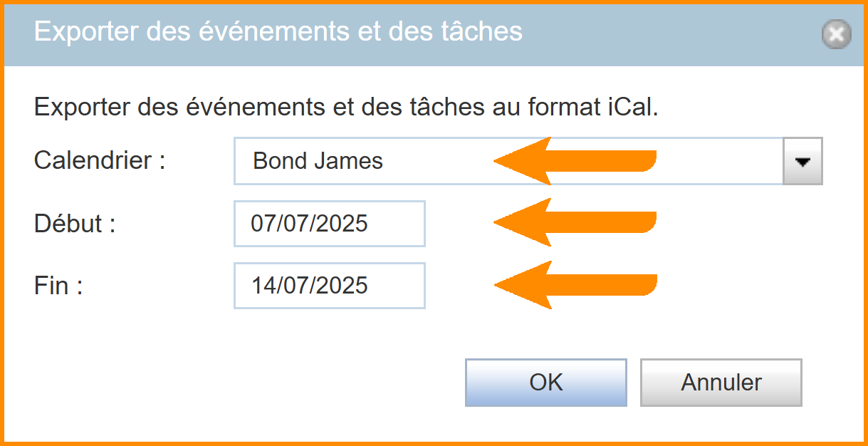Expand the Calendrier dropdown arrow

tap(802, 162)
